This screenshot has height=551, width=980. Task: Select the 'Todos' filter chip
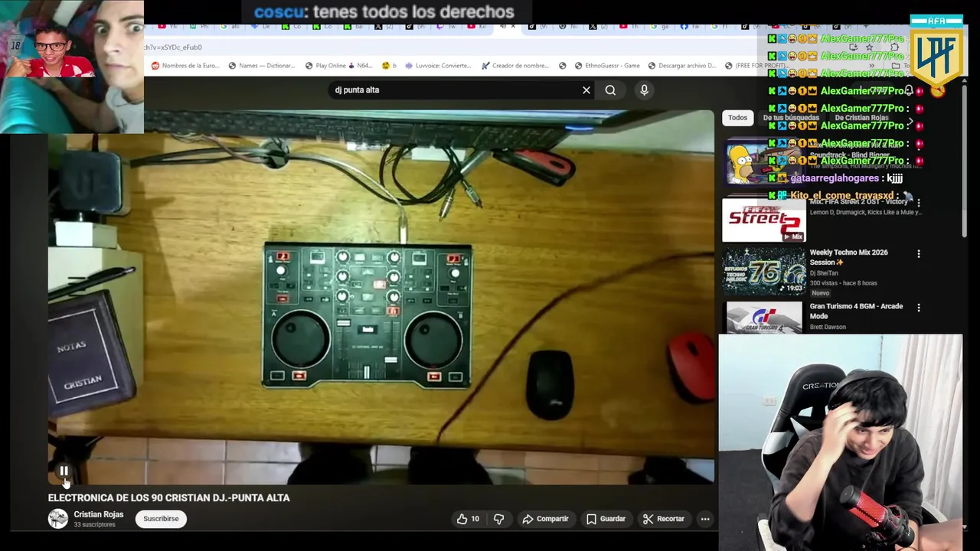[737, 118]
